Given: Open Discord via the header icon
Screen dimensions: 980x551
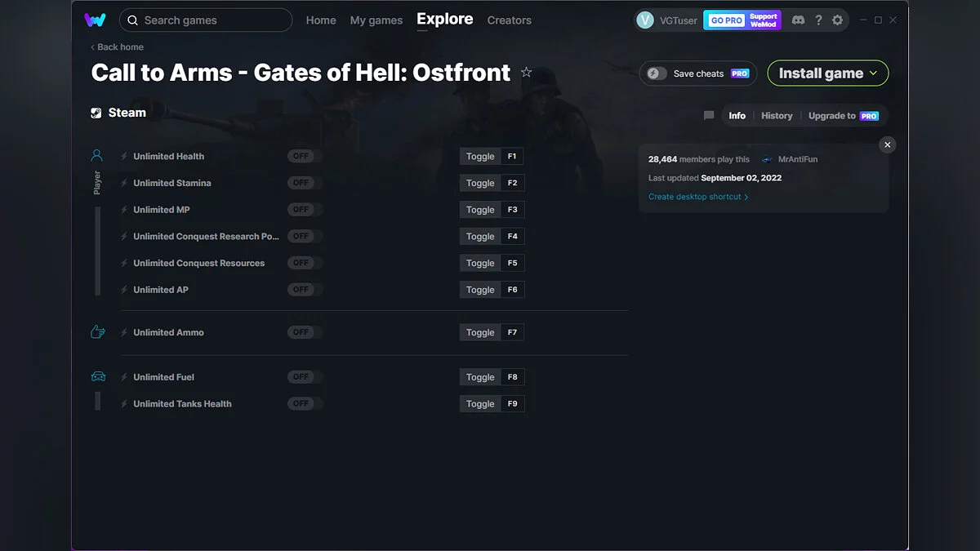Looking at the screenshot, I should pos(798,20).
